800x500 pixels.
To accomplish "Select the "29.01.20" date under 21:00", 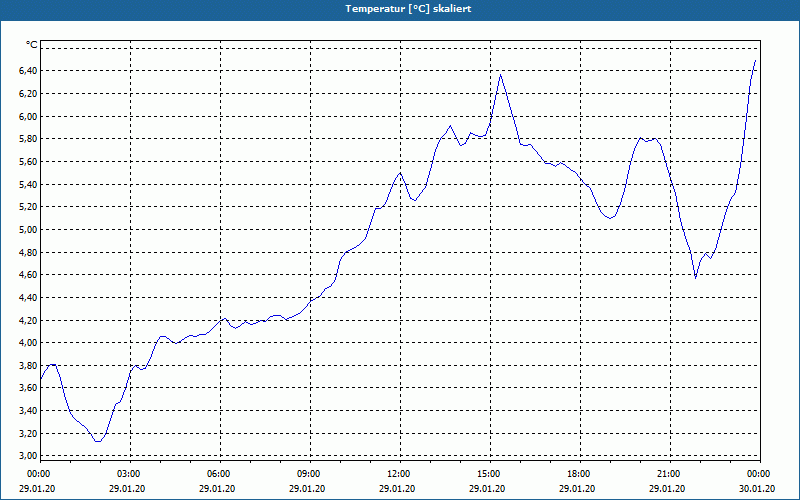I will click(x=667, y=489).
